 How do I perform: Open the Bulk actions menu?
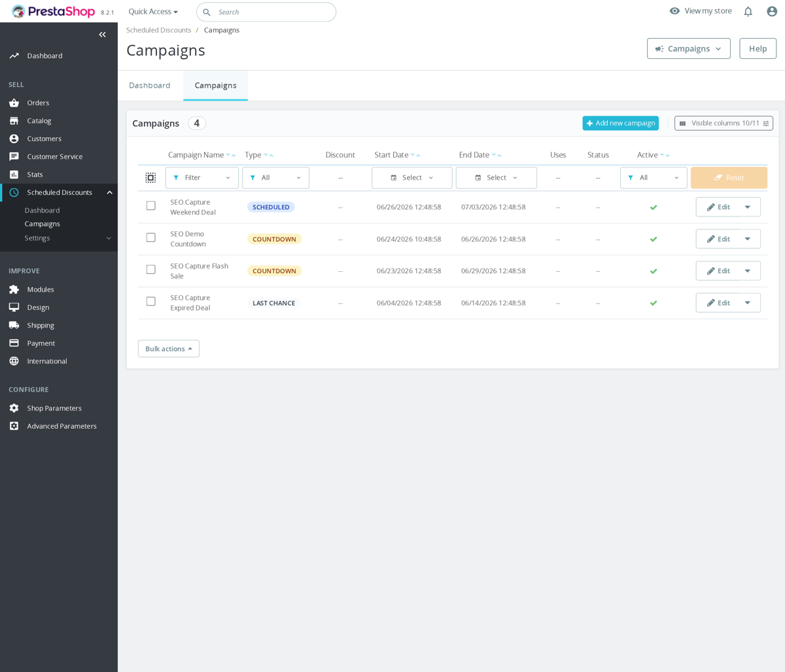click(169, 349)
